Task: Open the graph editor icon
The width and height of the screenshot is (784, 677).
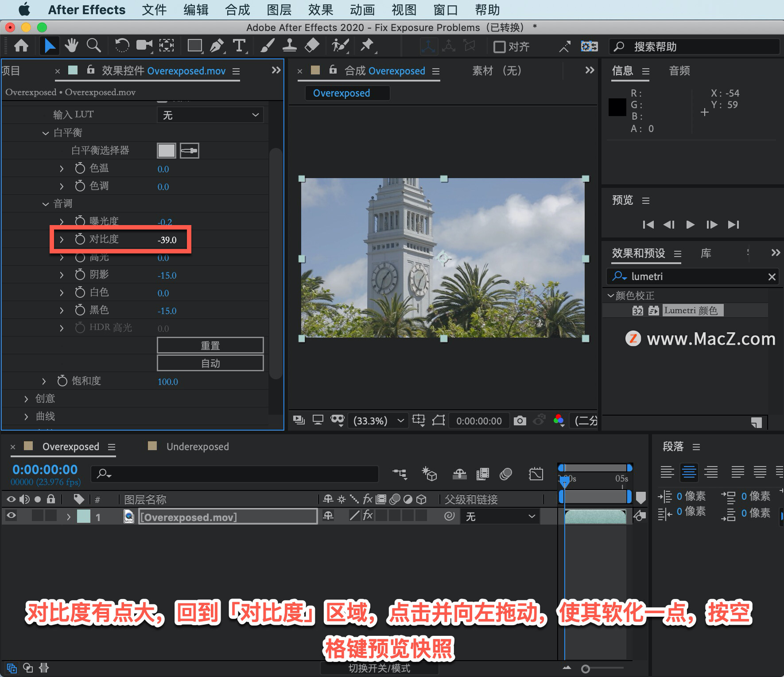Action: point(536,474)
